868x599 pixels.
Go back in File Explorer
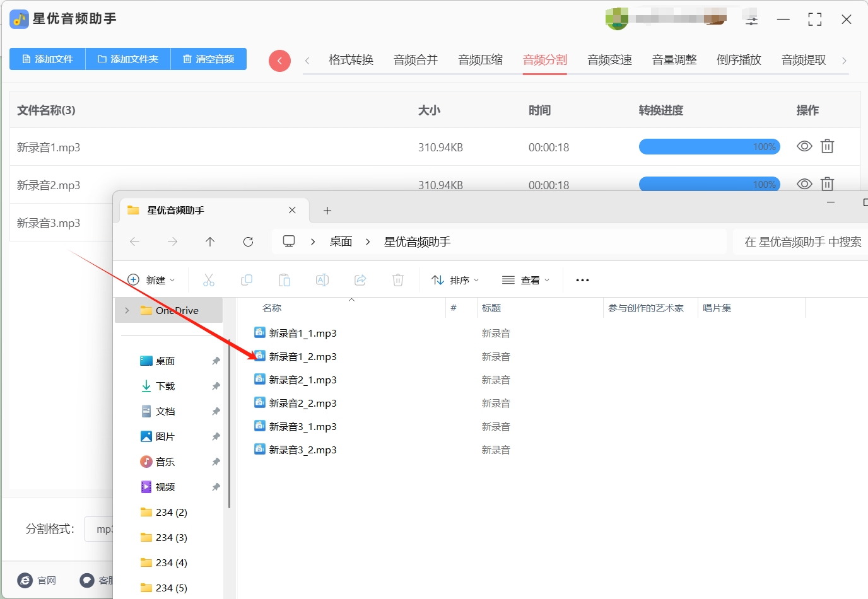click(x=134, y=241)
